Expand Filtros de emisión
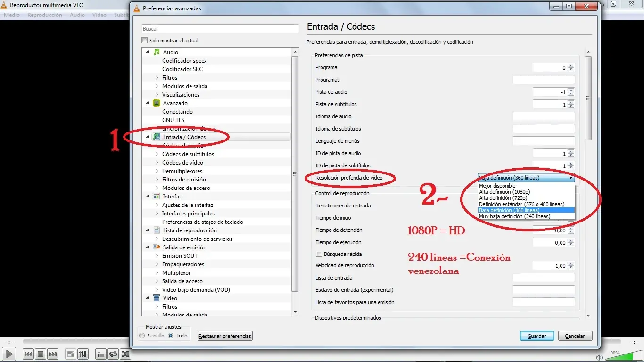The image size is (644, 362). tap(157, 180)
